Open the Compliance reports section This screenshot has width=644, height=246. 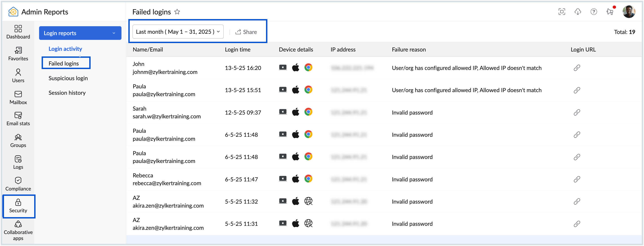(x=18, y=184)
